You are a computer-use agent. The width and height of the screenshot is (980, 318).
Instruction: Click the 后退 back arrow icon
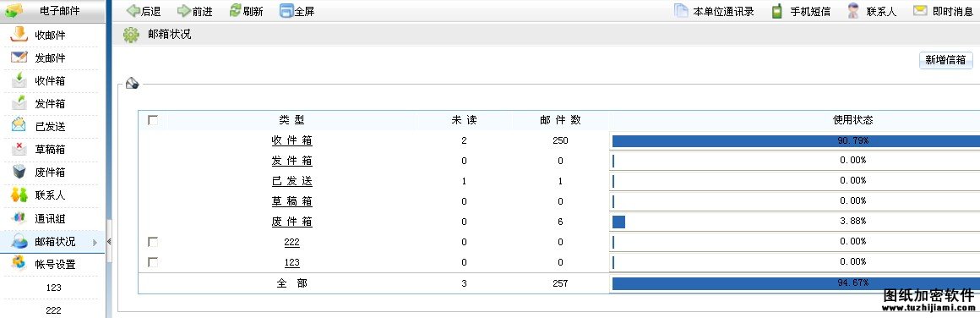tap(133, 11)
